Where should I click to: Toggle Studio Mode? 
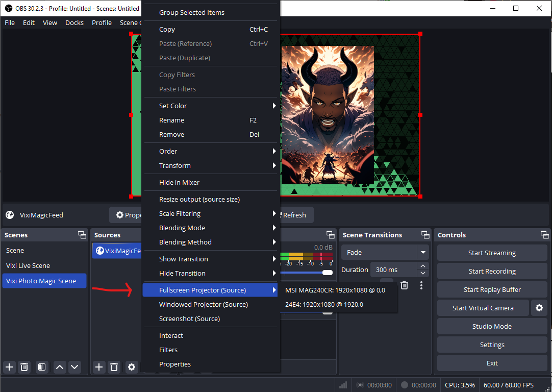click(492, 326)
